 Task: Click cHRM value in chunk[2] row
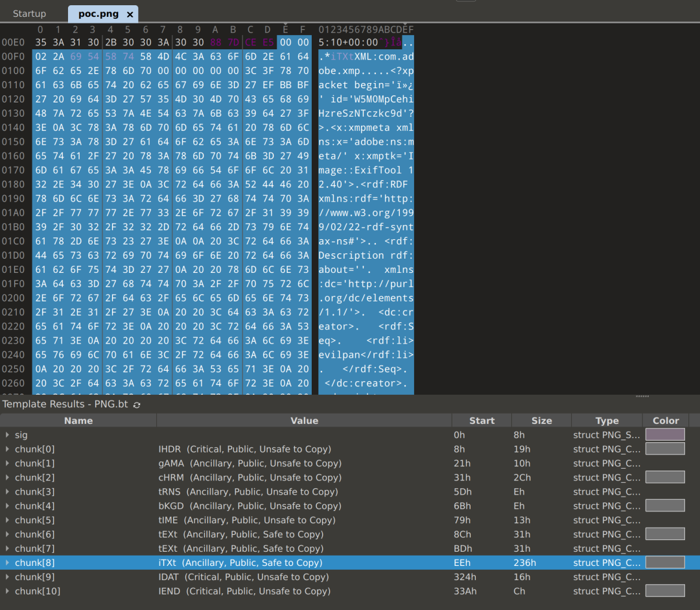[250, 478]
